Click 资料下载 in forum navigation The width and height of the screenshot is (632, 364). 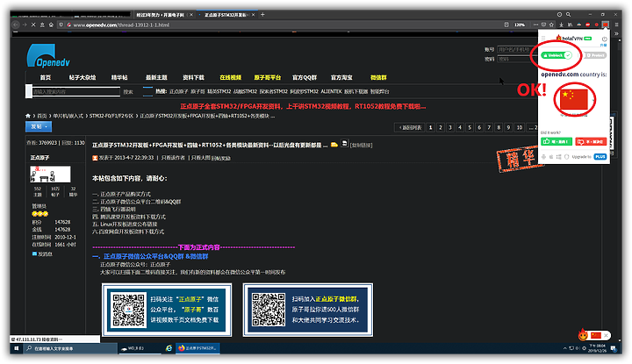193,77
